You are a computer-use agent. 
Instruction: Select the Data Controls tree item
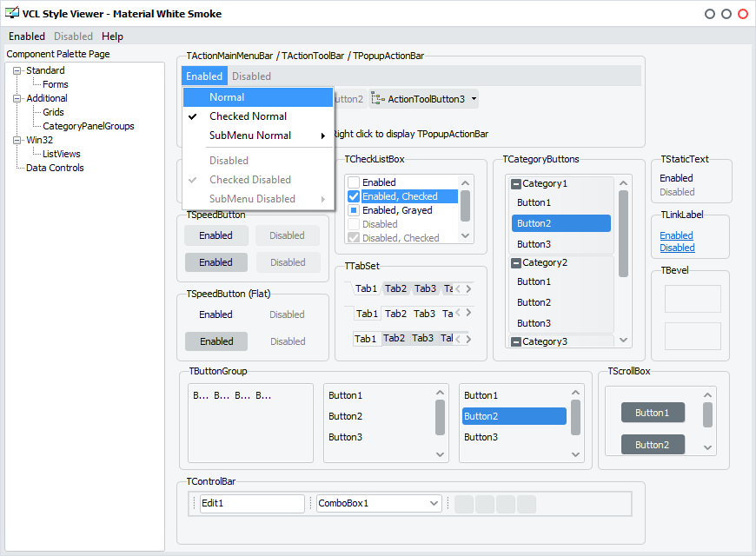point(55,168)
